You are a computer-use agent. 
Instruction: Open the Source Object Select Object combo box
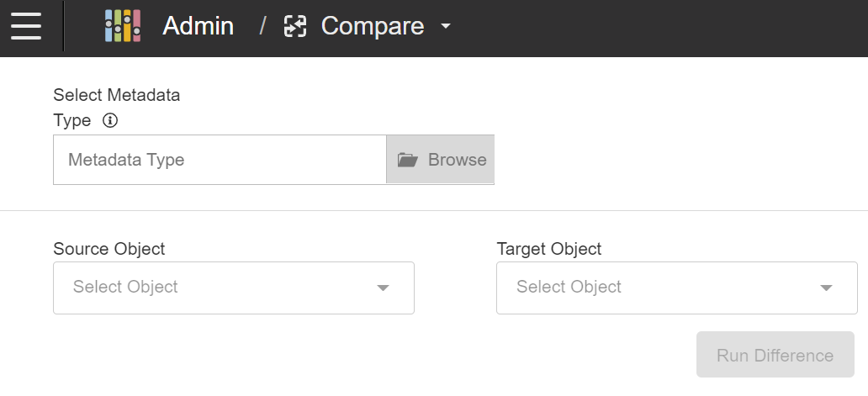pyautogui.click(x=219, y=288)
